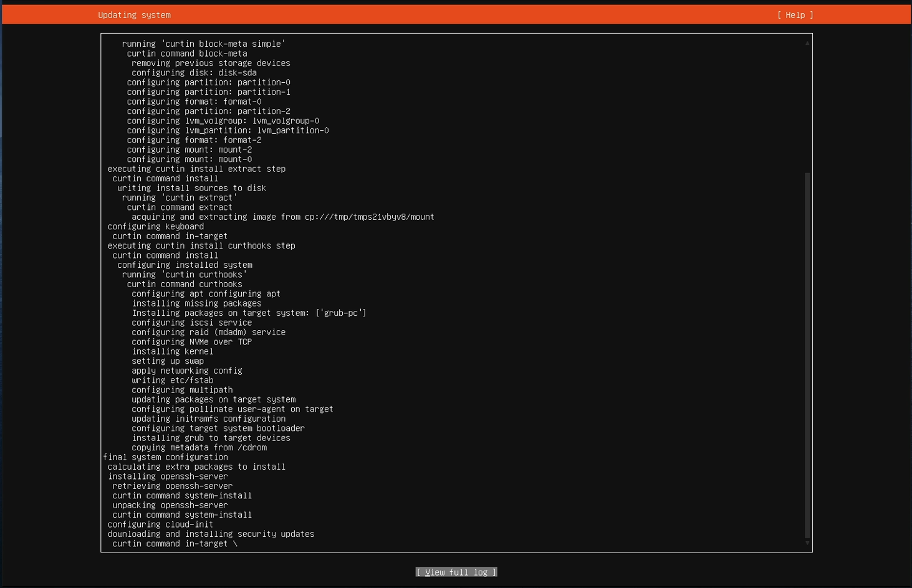Image resolution: width=912 pixels, height=588 pixels.
Task: Click the 'Updating system' header title
Action: pos(134,15)
